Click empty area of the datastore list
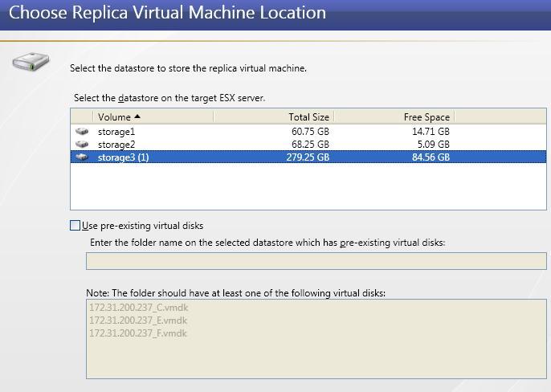The height and width of the screenshot is (392, 551). point(308,186)
